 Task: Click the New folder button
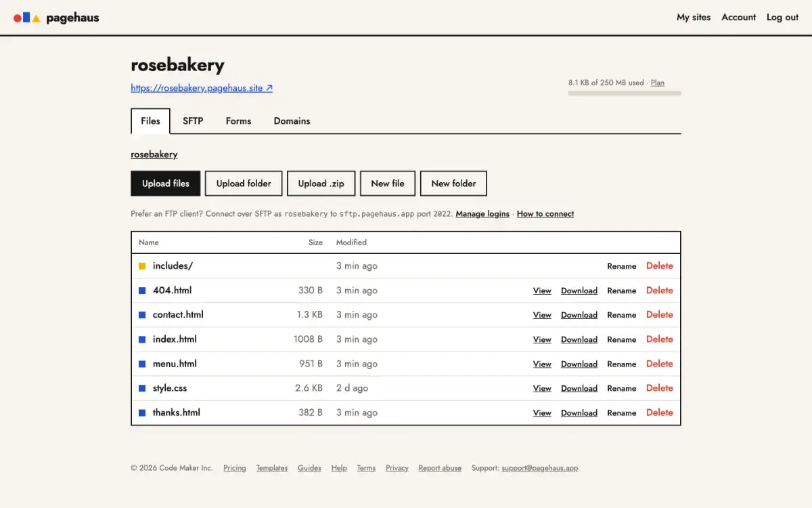[453, 184]
